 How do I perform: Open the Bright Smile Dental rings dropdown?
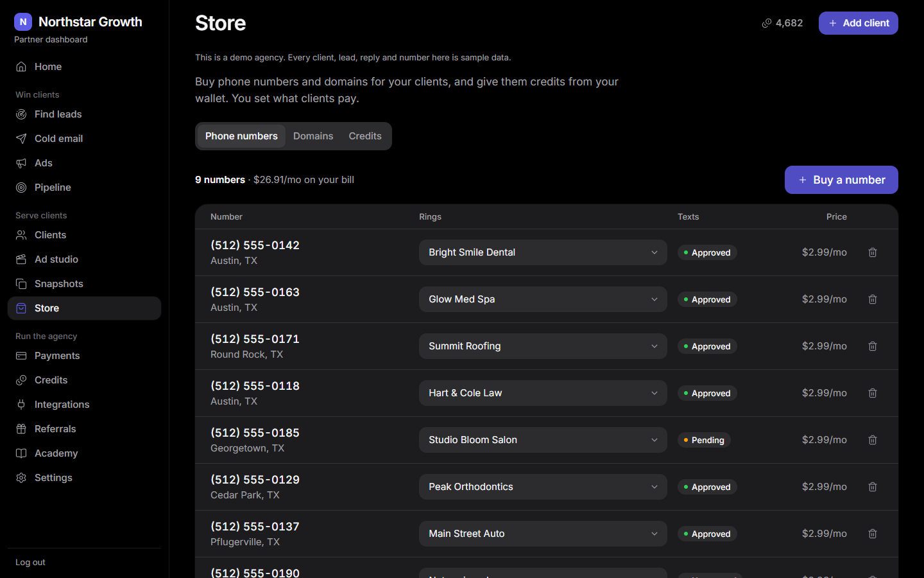[543, 252]
